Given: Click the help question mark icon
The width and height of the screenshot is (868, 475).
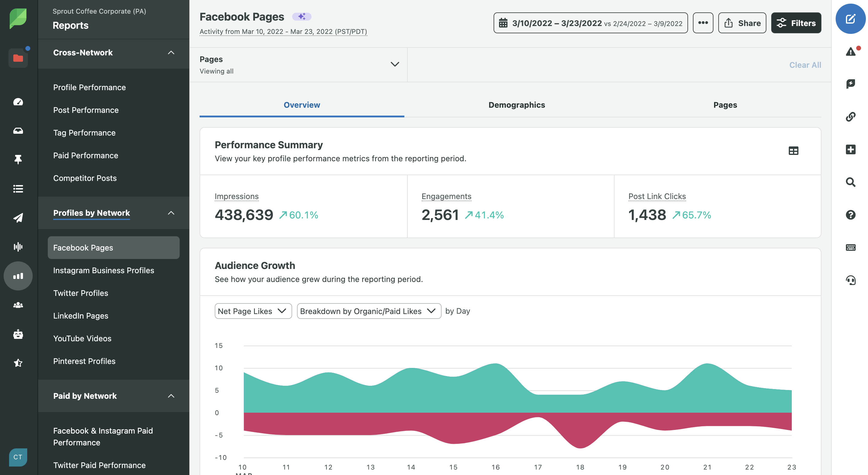Looking at the screenshot, I should 850,214.
